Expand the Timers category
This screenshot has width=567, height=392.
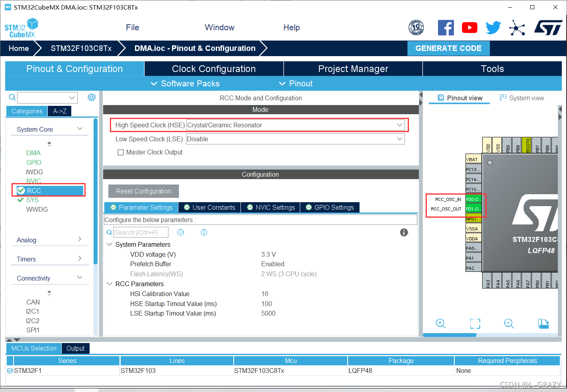80,258
